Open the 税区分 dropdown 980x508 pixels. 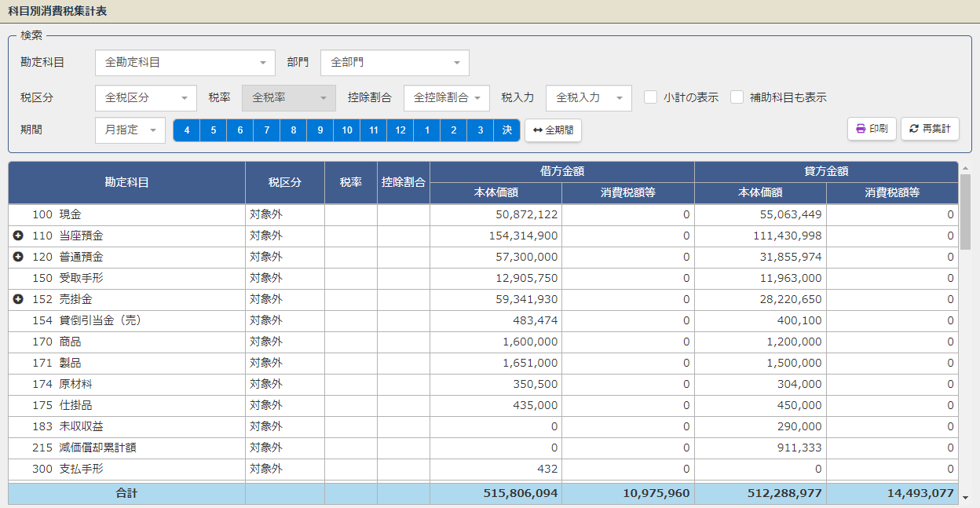[145, 98]
